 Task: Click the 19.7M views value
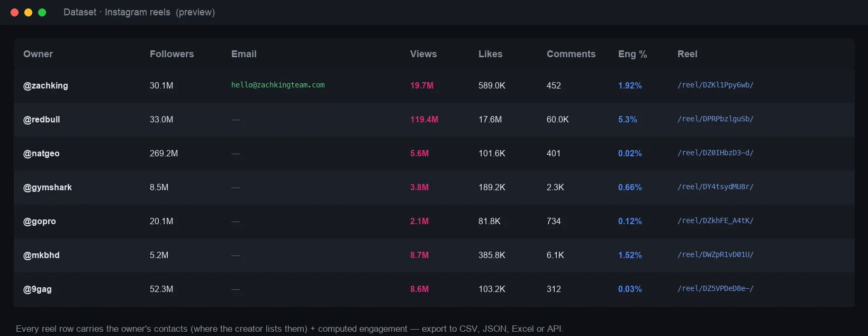[422, 85]
